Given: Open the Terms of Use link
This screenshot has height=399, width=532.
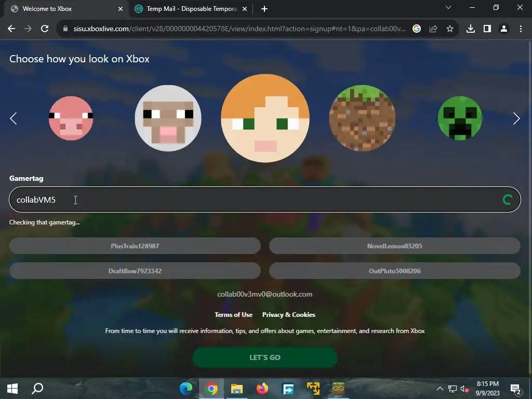Looking at the screenshot, I should pos(233,314).
